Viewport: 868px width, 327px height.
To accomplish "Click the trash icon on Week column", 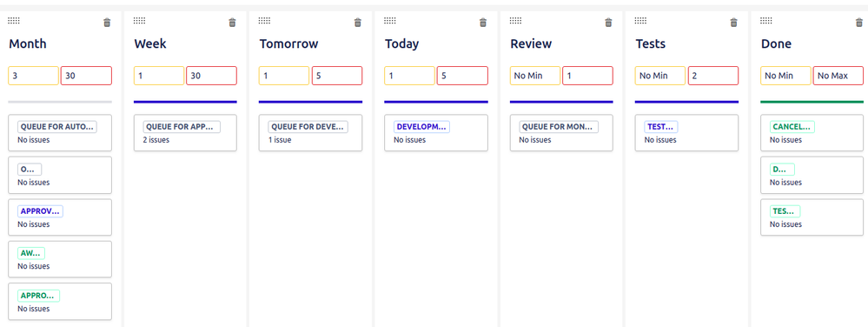I will [x=232, y=22].
